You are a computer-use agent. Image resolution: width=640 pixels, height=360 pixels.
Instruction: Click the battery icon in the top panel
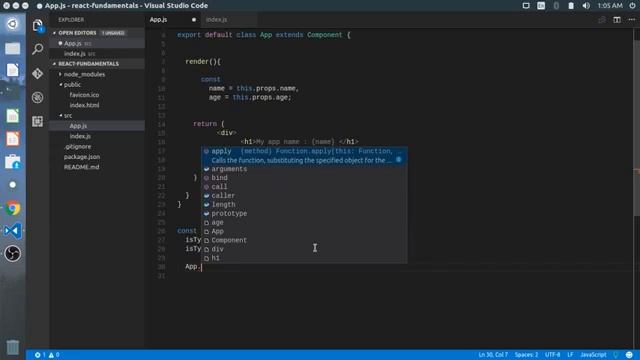click(x=571, y=6)
